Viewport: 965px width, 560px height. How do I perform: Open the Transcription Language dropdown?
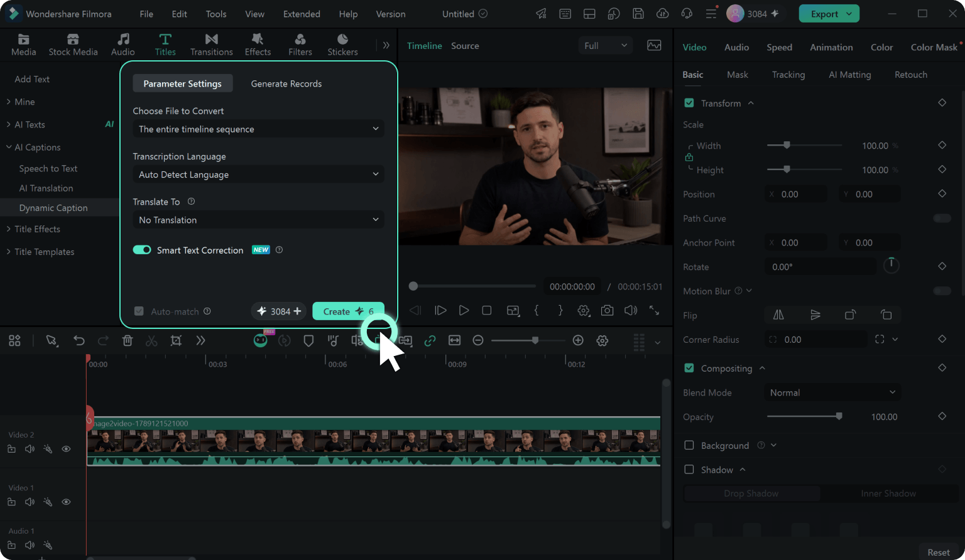(x=258, y=175)
